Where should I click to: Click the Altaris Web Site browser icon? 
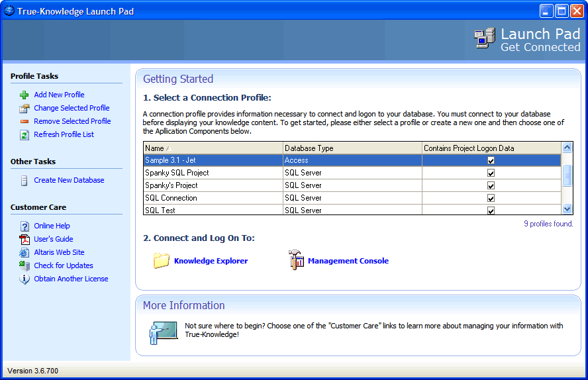(x=24, y=253)
